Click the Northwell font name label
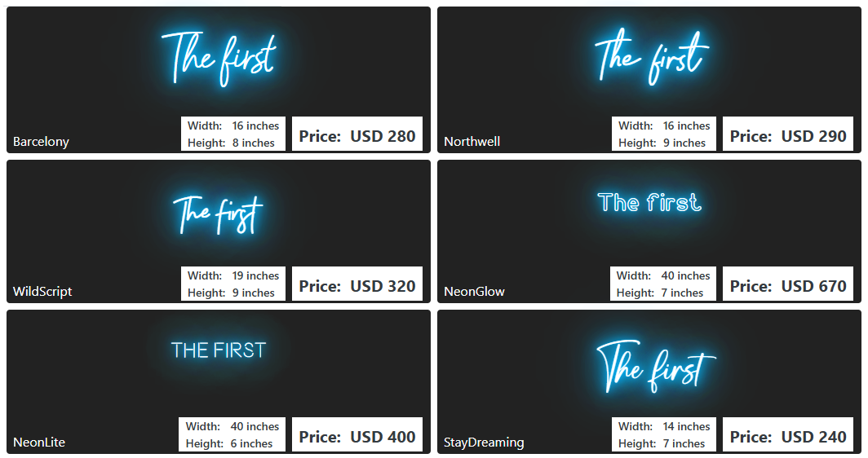 tap(472, 142)
